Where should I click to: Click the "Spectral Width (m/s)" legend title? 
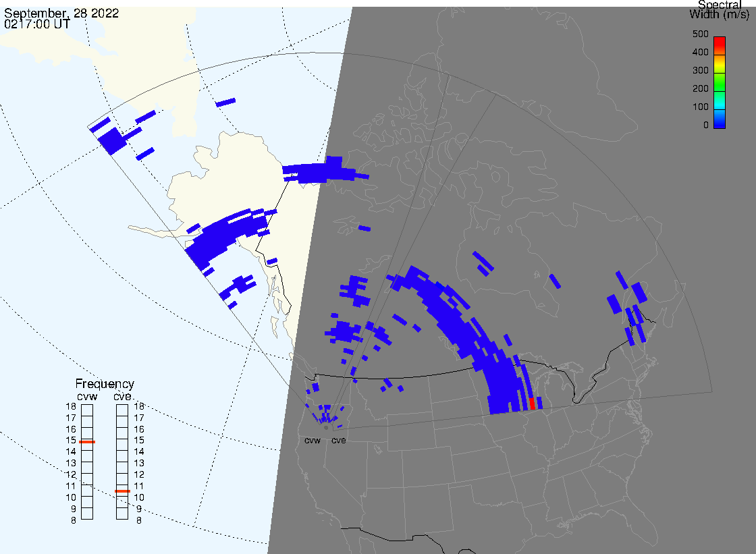[720, 9]
